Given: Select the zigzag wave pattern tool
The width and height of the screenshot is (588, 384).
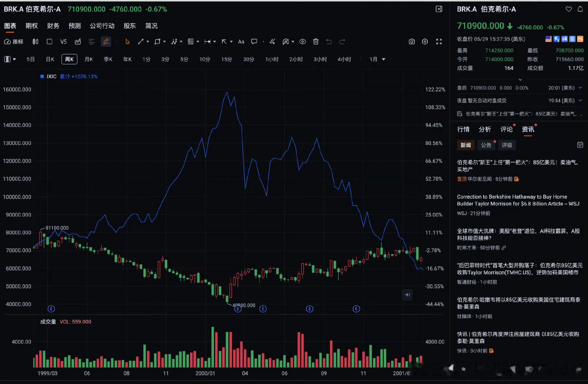Looking at the screenshot, I should 174,41.
